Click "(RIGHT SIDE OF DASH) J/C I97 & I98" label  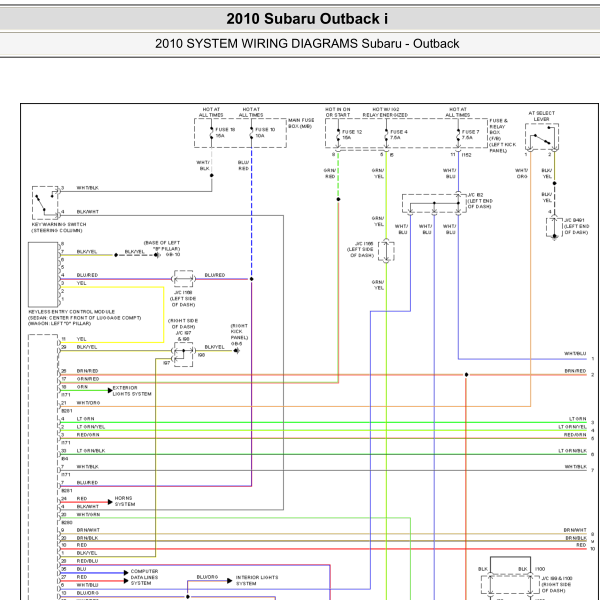[183, 330]
